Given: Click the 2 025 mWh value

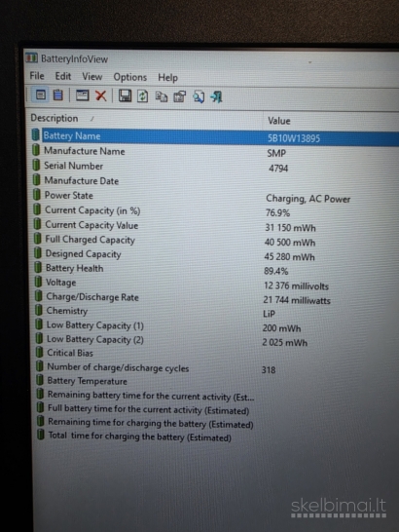Looking at the screenshot, I should point(284,343).
